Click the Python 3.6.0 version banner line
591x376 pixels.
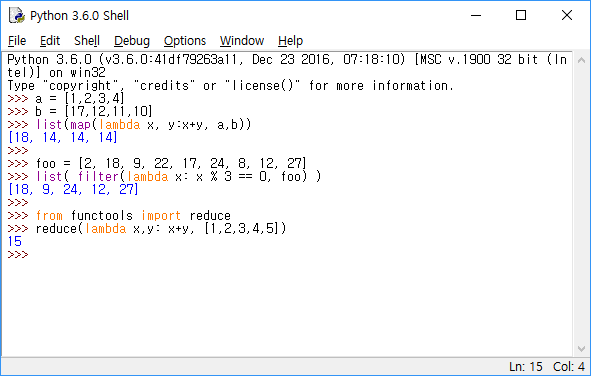click(287, 66)
